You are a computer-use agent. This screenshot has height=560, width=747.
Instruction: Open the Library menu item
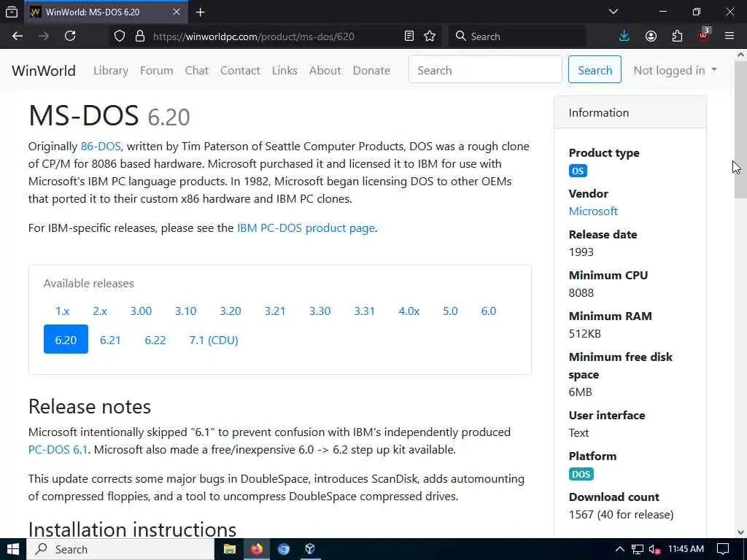click(111, 71)
